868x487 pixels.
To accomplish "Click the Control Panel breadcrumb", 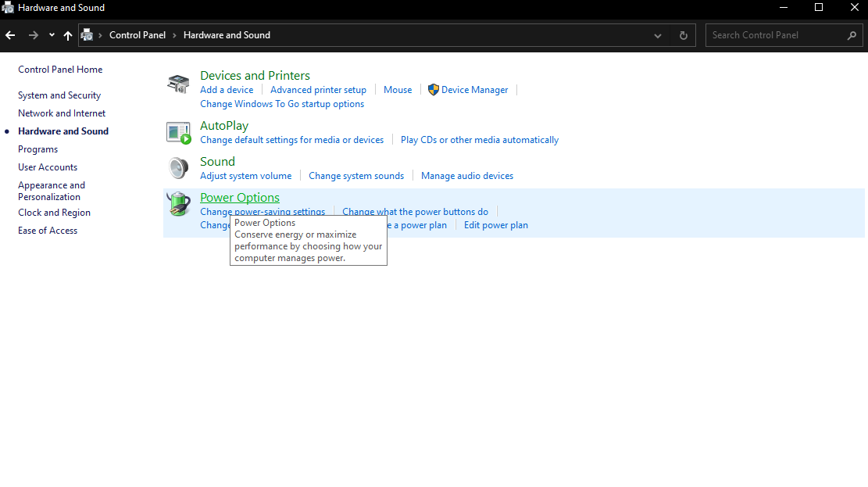I will pyautogui.click(x=138, y=35).
